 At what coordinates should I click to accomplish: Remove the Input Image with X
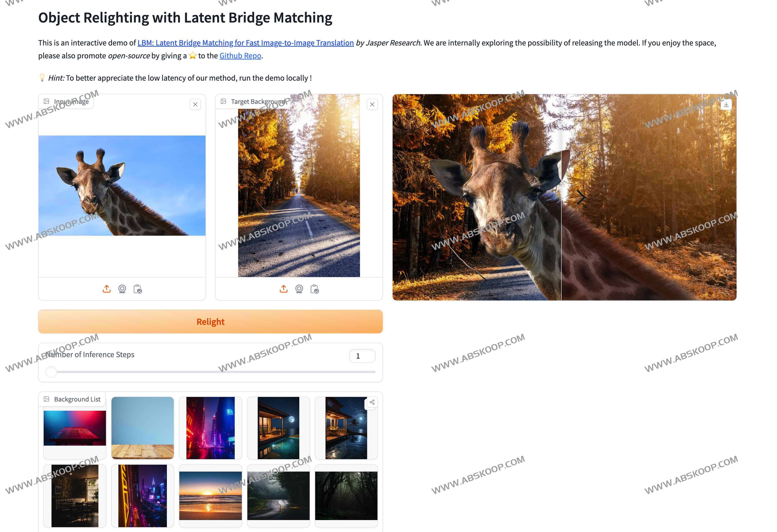click(195, 105)
